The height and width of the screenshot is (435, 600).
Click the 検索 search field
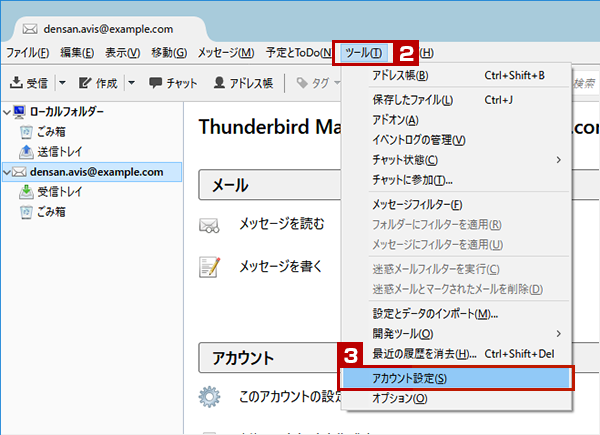585,83
